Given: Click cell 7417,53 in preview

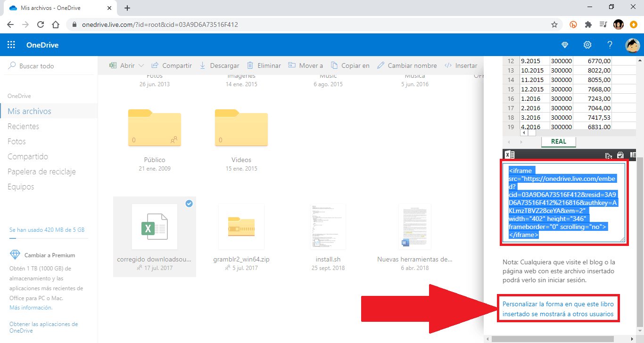Looking at the screenshot, I should (593, 117).
